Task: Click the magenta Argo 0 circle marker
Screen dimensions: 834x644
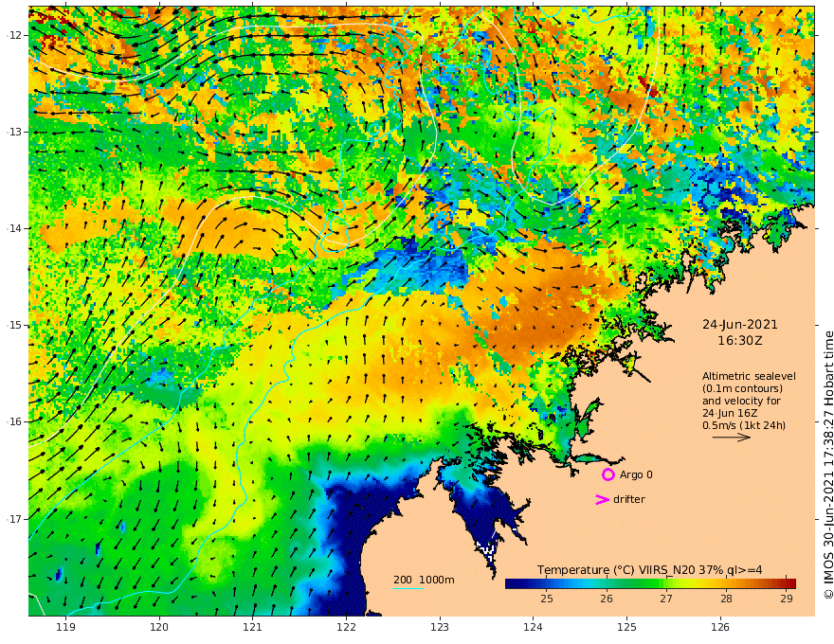Action: click(607, 474)
